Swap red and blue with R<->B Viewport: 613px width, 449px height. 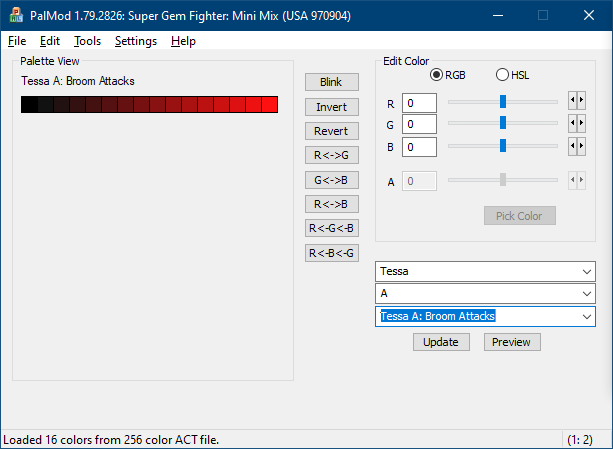click(332, 204)
